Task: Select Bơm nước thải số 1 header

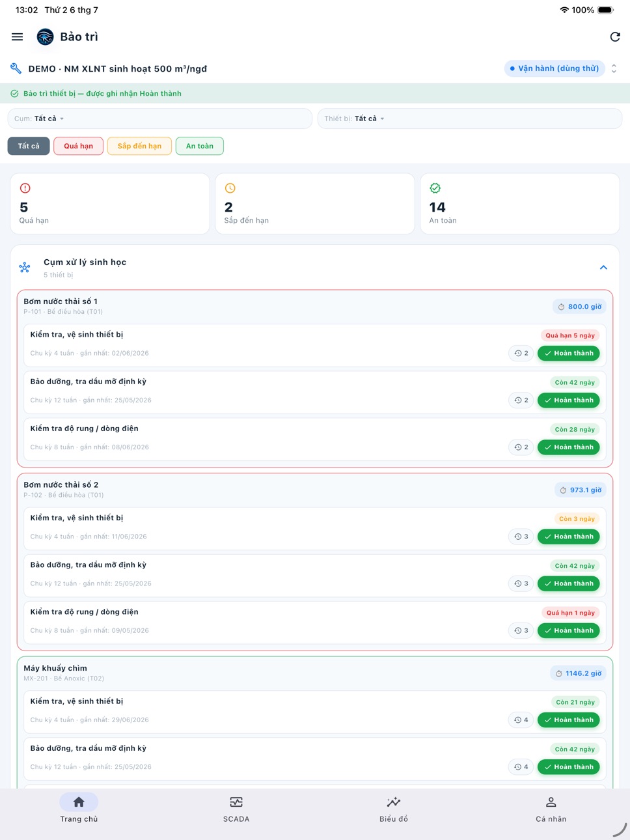Action: 61,301
